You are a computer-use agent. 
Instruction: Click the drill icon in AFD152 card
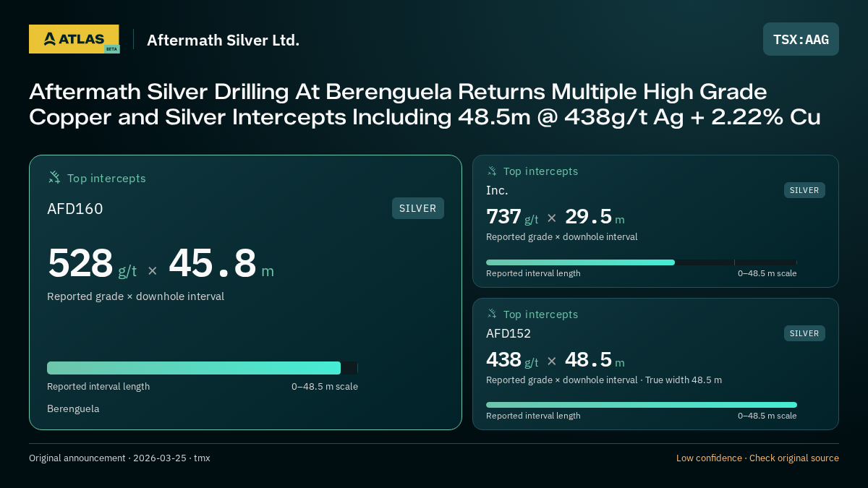coord(492,314)
